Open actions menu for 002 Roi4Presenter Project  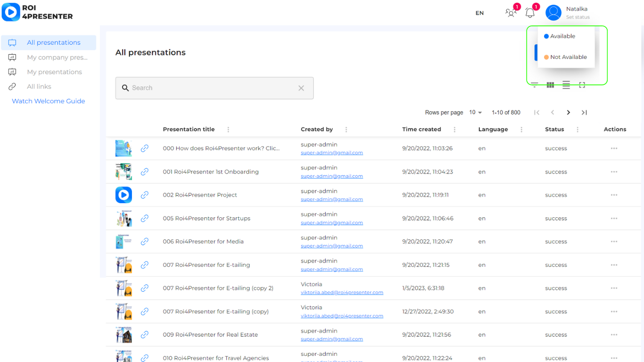614,195
